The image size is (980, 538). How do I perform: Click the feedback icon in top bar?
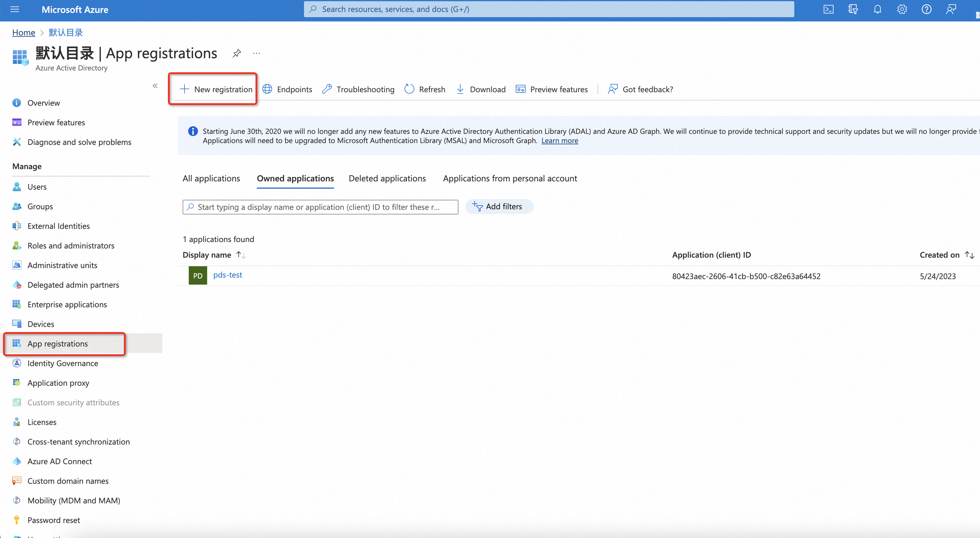951,9
